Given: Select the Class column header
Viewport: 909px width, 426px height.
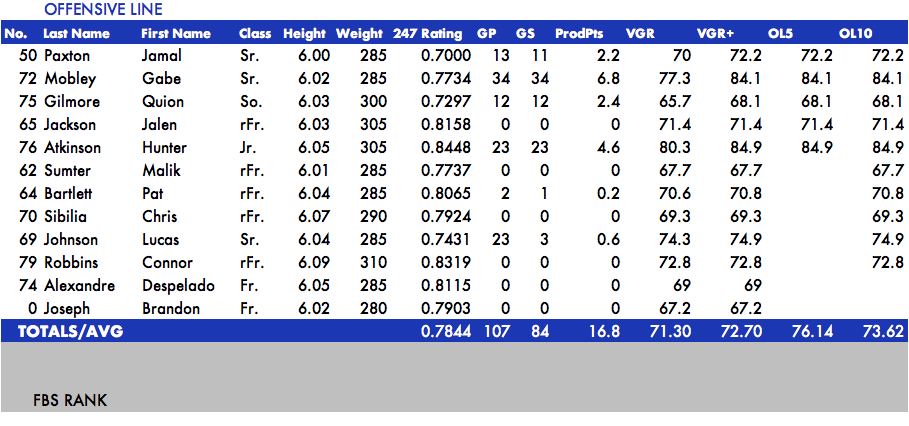Looking at the screenshot, I should pyautogui.click(x=255, y=34).
